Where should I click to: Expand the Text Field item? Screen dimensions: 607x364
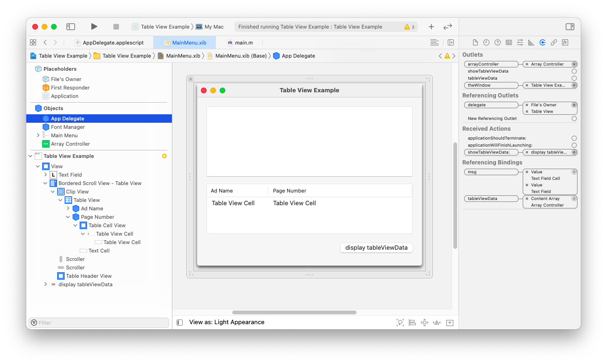45,175
